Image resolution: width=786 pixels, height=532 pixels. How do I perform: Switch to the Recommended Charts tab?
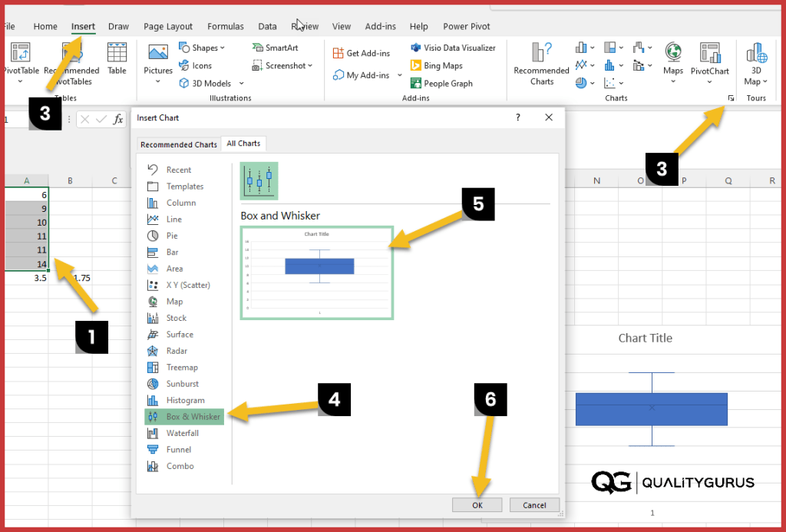pyautogui.click(x=179, y=144)
